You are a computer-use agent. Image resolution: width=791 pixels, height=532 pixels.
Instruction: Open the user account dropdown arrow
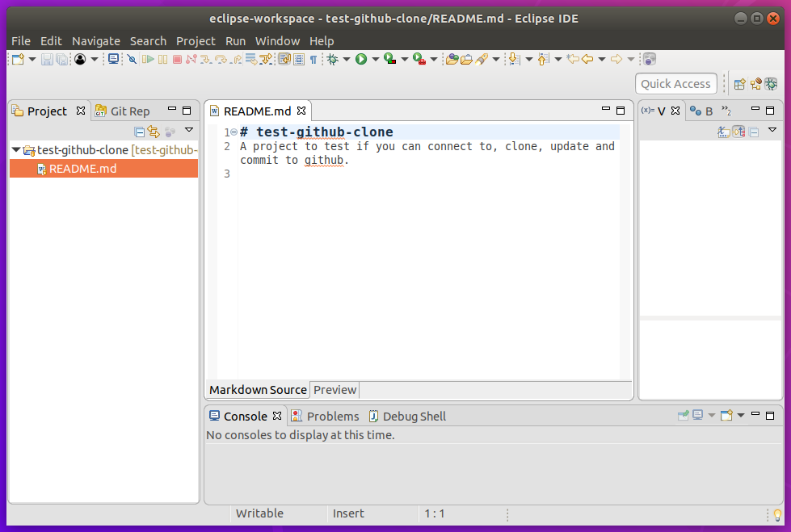coord(95,59)
